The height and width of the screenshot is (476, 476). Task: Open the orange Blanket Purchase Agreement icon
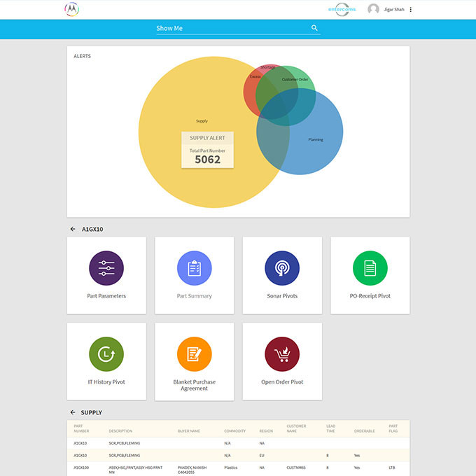195,354
